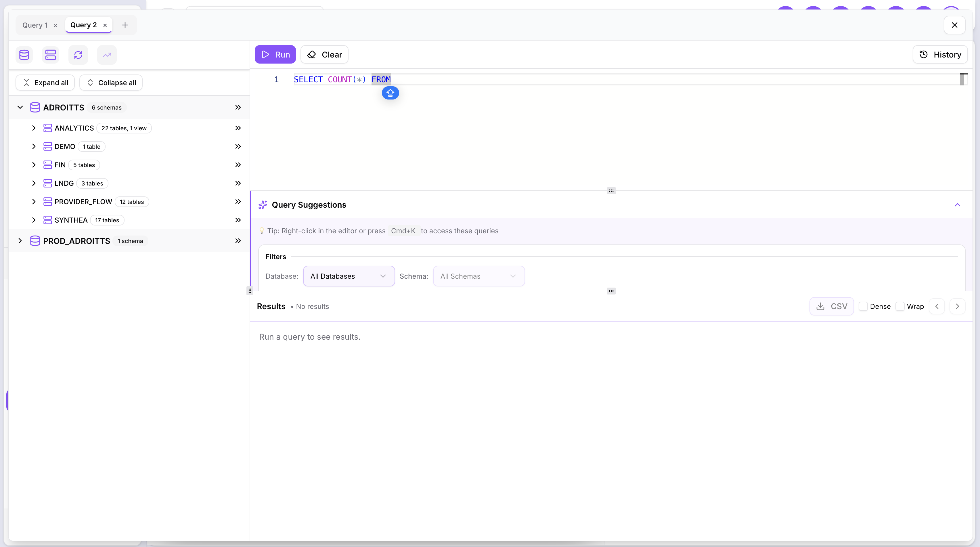Click Expand all button
Screen dimensions: 980x547
point(45,83)
